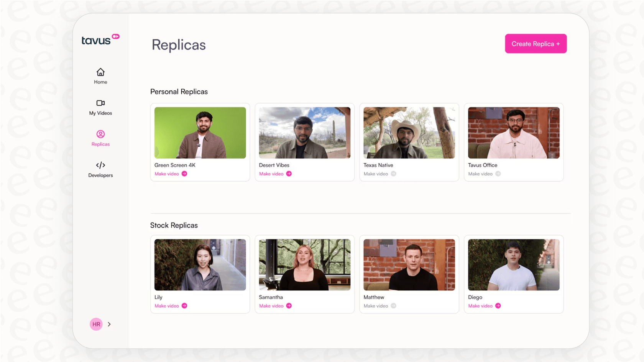Click the arrow icon next to Samantha's Make video
Image resolution: width=644 pixels, height=362 pixels.
pyautogui.click(x=290, y=306)
